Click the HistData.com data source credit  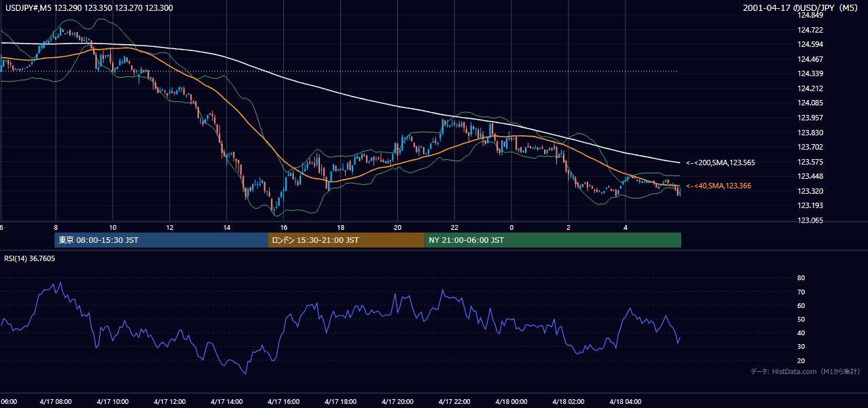pos(806,371)
